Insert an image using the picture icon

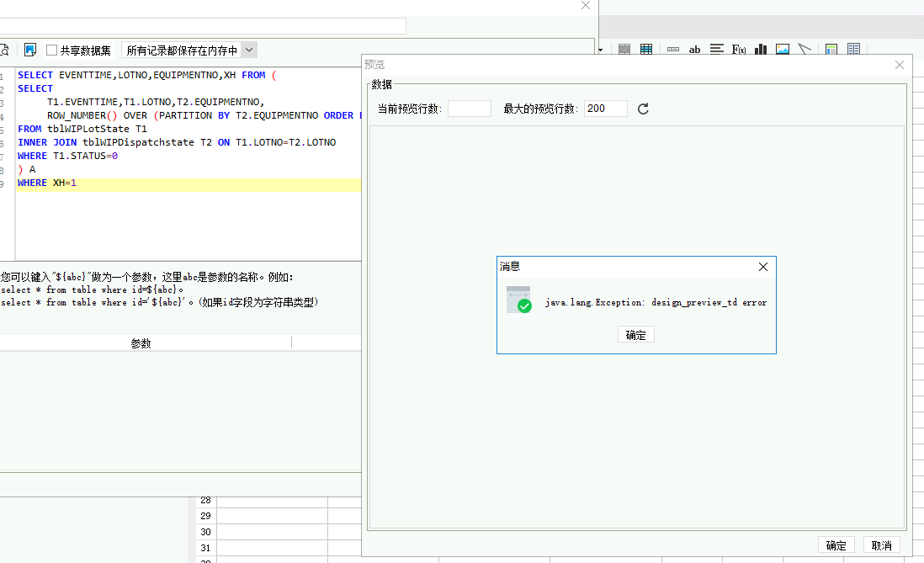(x=783, y=50)
